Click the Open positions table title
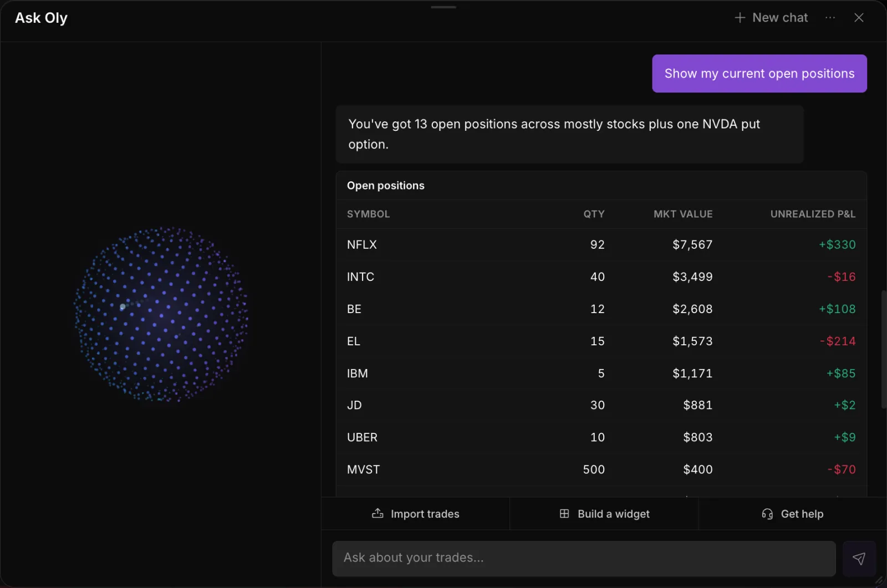The width and height of the screenshot is (887, 588). pyautogui.click(x=386, y=186)
